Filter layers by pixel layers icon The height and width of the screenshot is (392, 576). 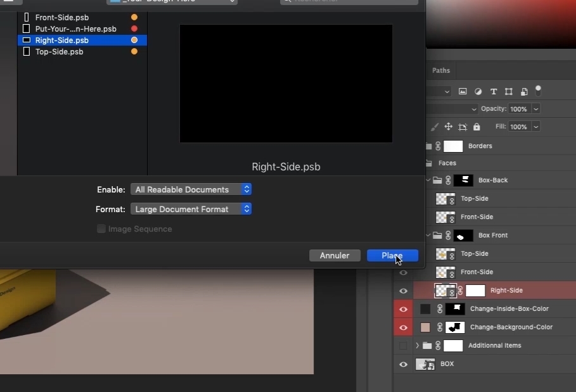coord(463,91)
